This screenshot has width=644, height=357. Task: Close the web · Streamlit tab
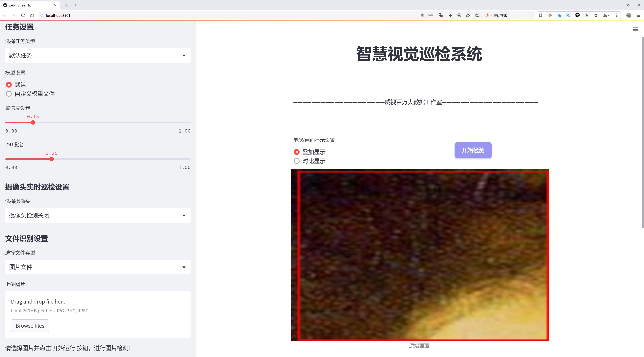click(x=55, y=5)
